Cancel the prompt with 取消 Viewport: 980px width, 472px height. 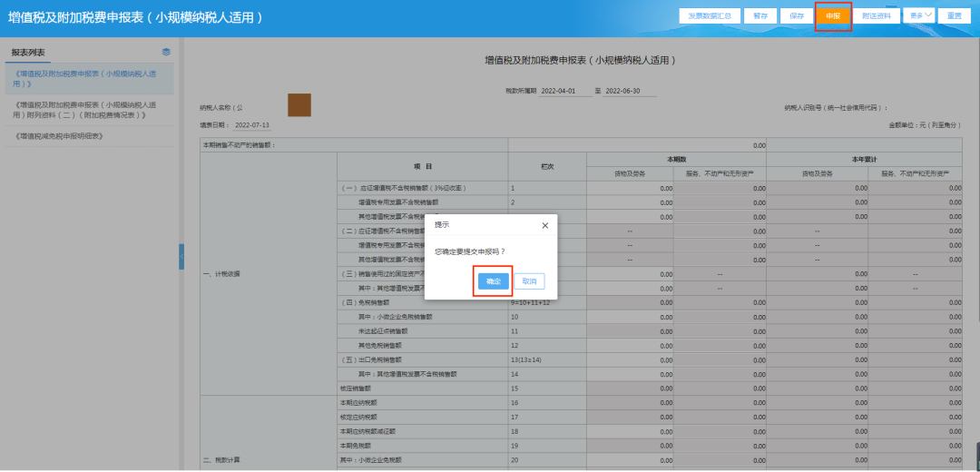[x=529, y=281]
